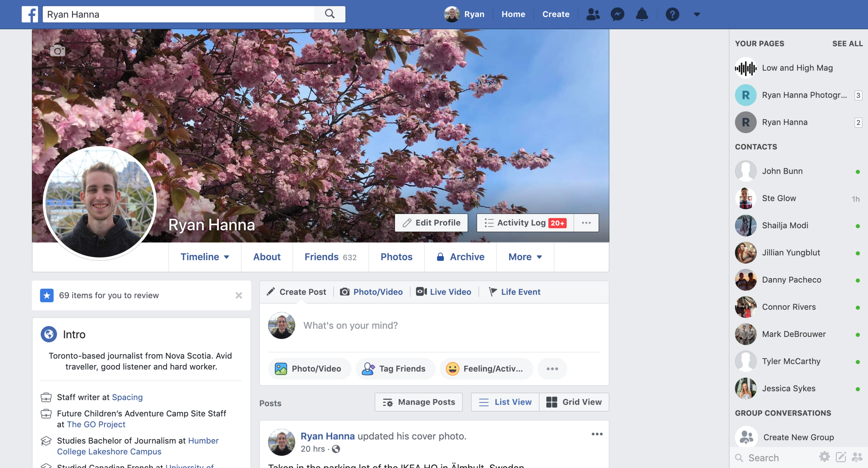The width and height of the screenshot is (868, 468).
Task: Expand the account dropdown arrow
Action: [x=696, y=15]
